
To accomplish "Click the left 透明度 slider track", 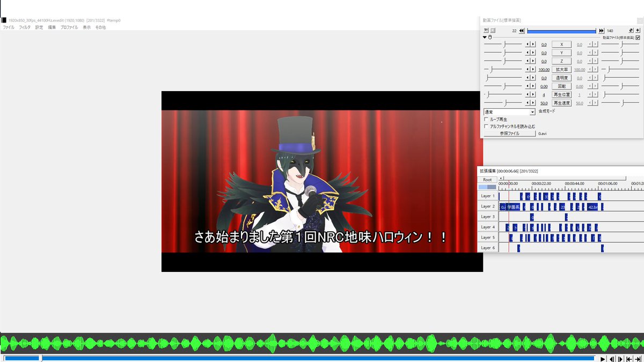I will click(x=503, y=78).
